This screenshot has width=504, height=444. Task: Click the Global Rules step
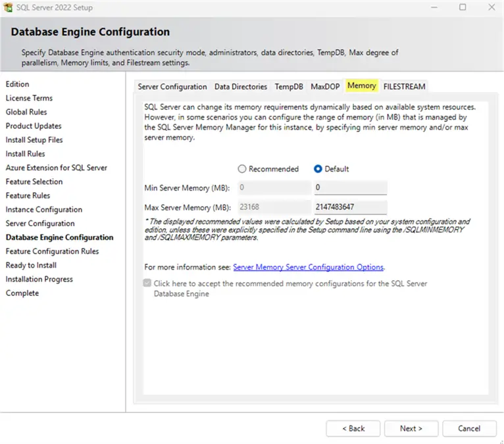pyautogui.click(x=26, y=112)
